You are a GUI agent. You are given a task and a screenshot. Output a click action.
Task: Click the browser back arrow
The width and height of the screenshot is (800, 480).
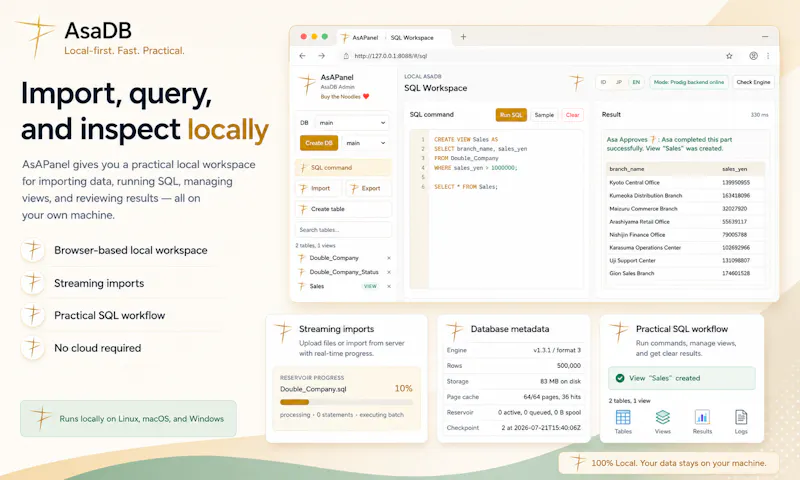click(x=303, y=56)
